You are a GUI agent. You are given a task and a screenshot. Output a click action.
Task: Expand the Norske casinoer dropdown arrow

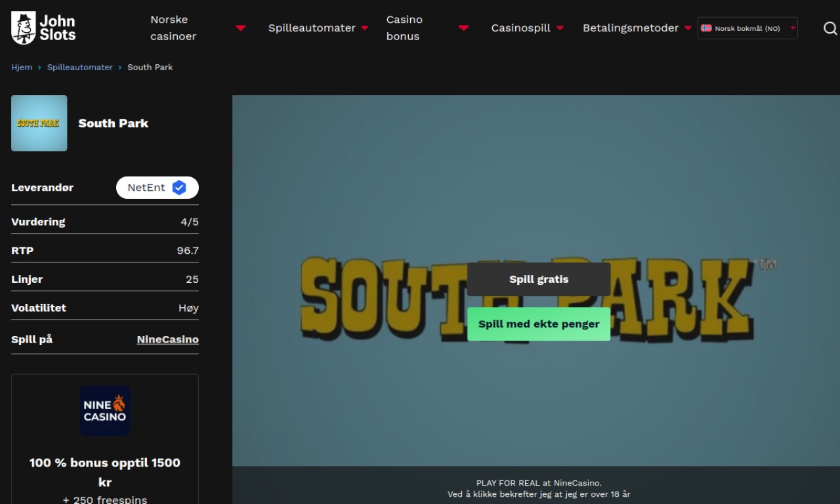[x=241, y=28]
